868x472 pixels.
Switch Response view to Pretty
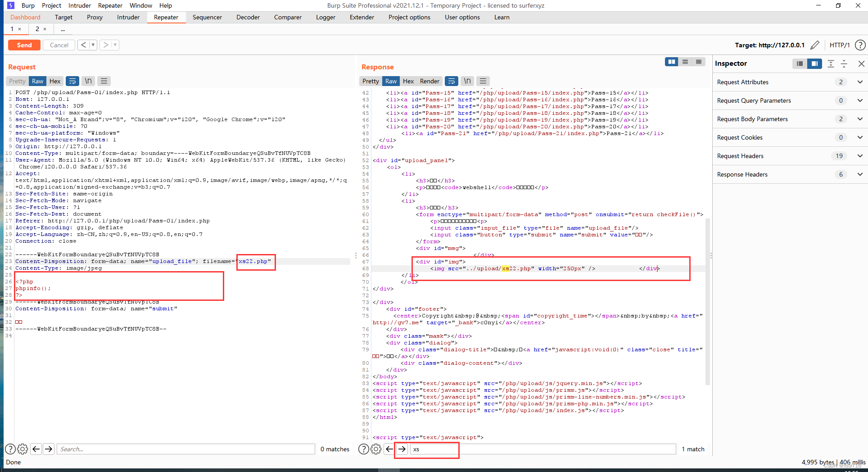(371, 81)
